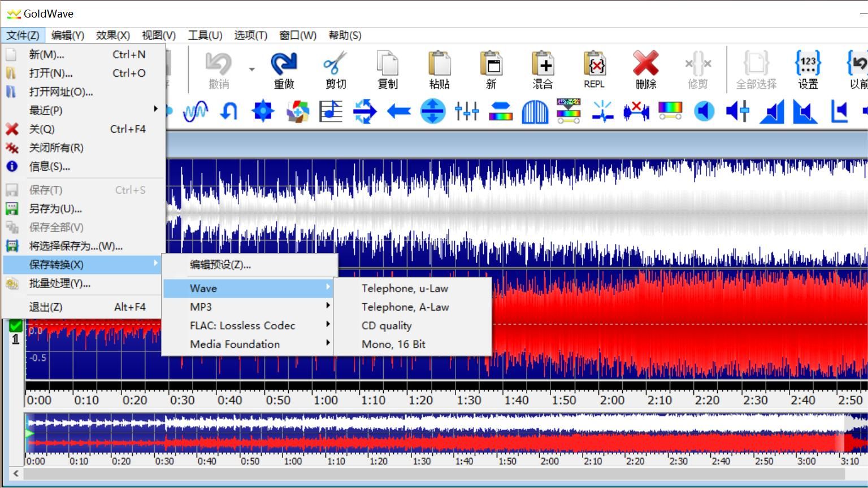Select Open (打开) from File menu
The width and height of the screenshot is (868, 488).
(x=84, y=73)
